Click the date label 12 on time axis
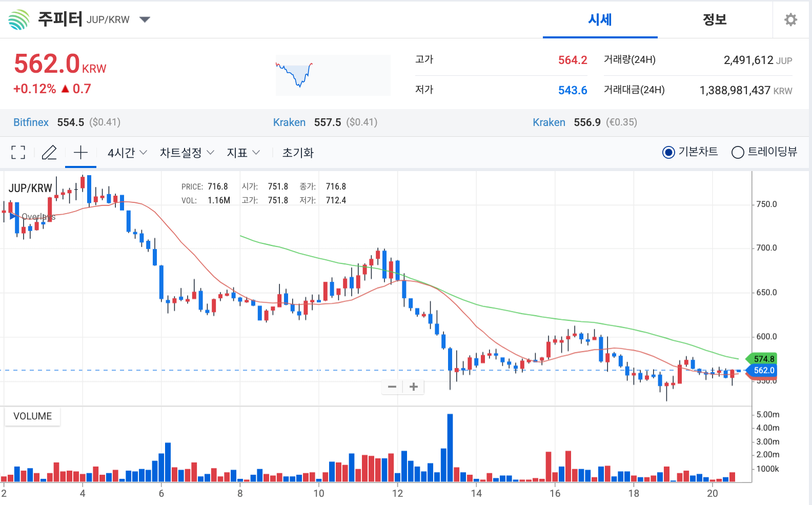 [397, 493]
